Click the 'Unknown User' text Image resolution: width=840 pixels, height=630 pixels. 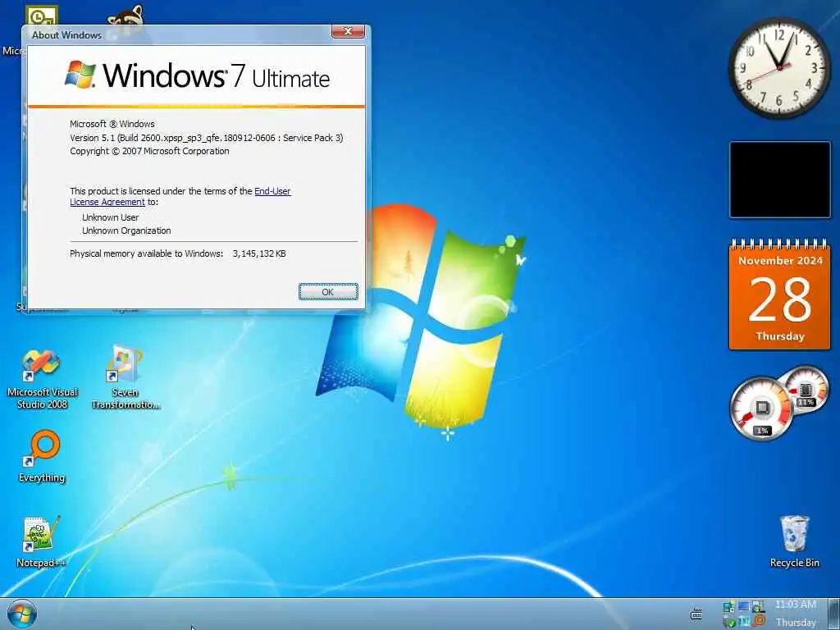[x=111, y=217]
